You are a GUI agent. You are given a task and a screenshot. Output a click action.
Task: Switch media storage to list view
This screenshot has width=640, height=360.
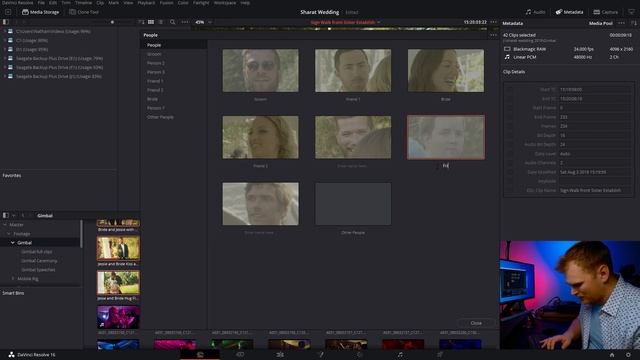click(x=161, y=22)
